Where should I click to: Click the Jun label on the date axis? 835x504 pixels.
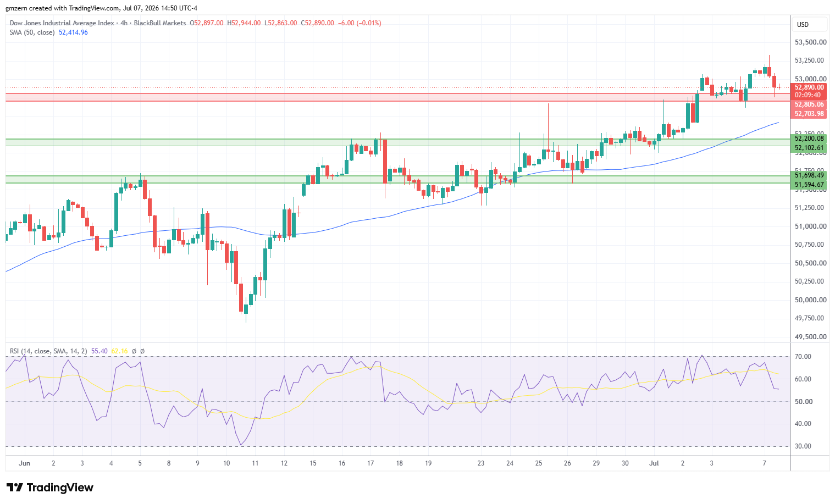coord(24,463)
